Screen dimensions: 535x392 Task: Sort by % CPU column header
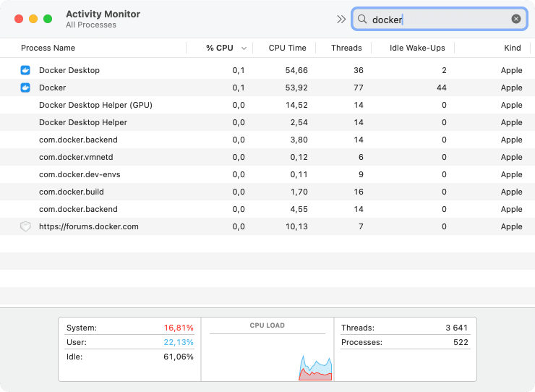click(x=219, y=48)
